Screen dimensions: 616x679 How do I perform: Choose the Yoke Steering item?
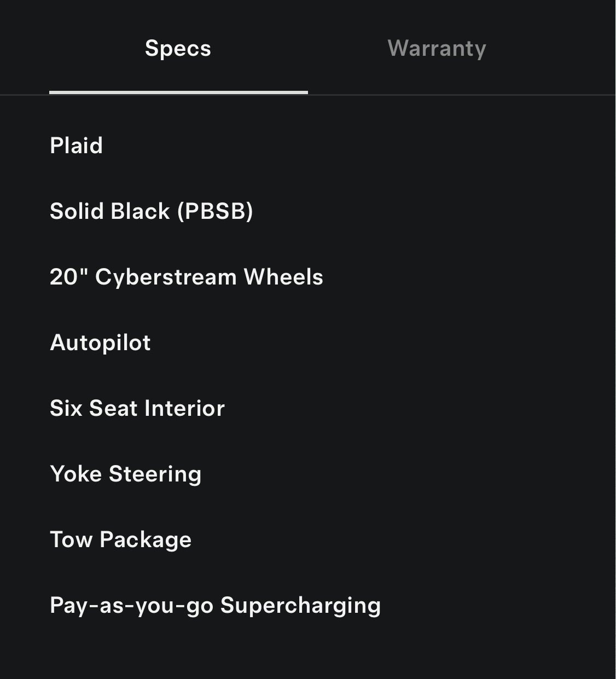(x=125, y=474)
